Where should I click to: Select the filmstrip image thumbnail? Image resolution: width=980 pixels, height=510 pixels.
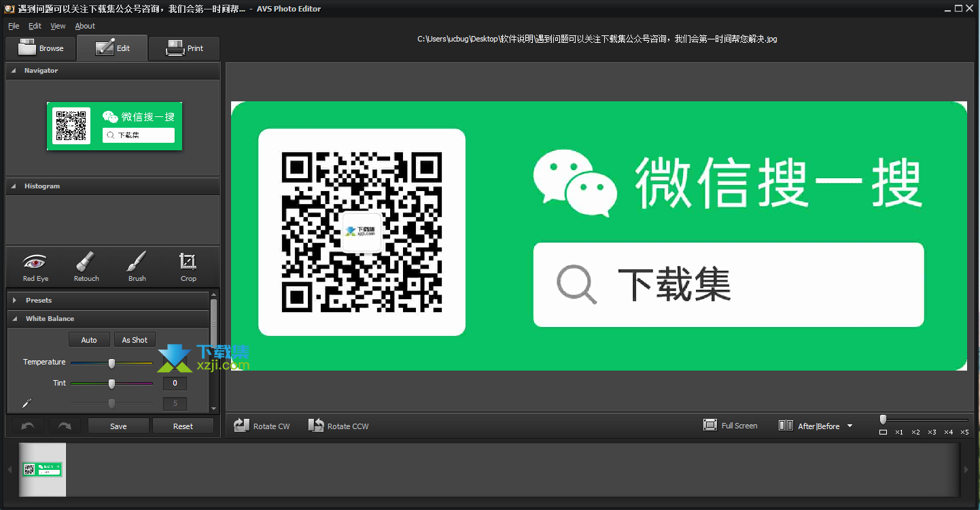43,469
